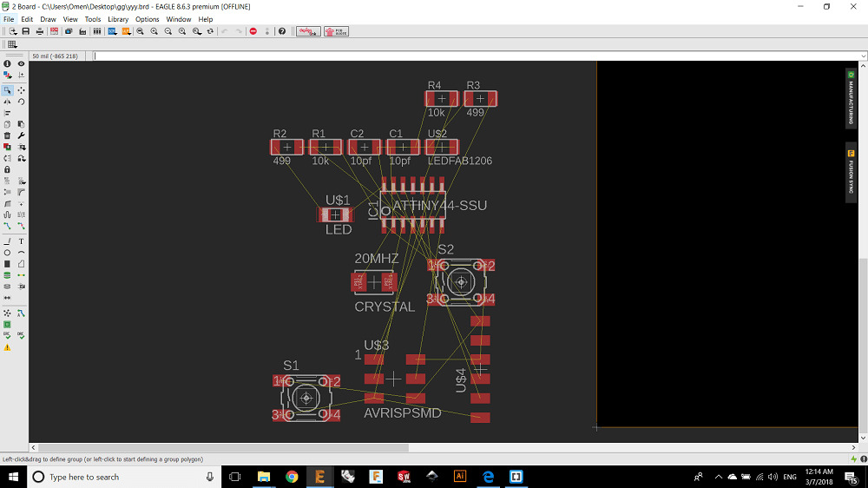Select the Via tool

7,275
